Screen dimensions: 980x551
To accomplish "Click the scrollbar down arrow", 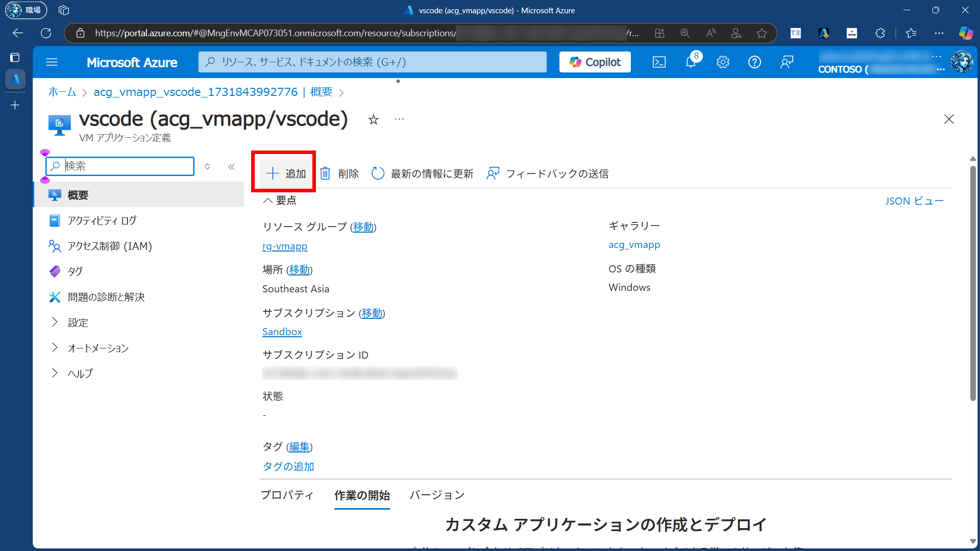I will click(x=973, y=542).
